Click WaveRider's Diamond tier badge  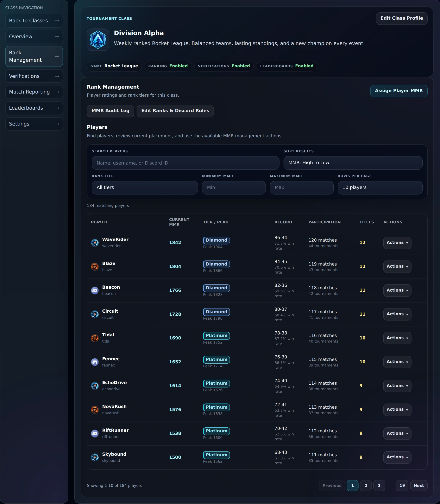216,240
